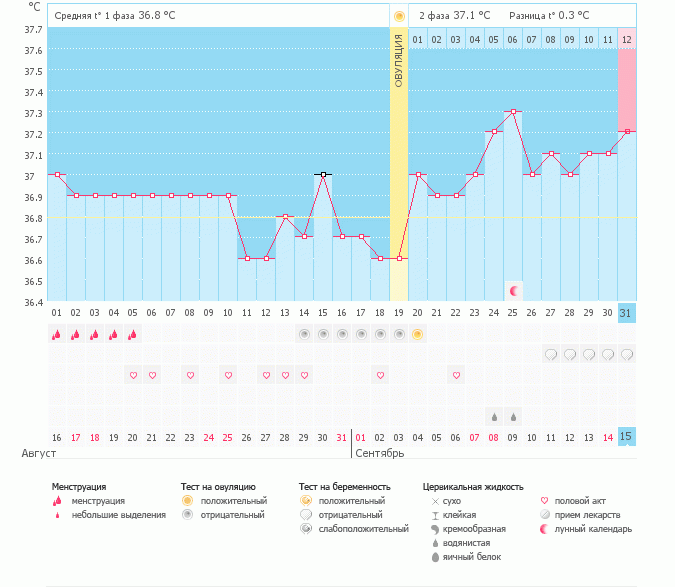Select the black-outlined temperature marker on day 15
The width and height of the screenshot is (675, 587).
point(323,174)
